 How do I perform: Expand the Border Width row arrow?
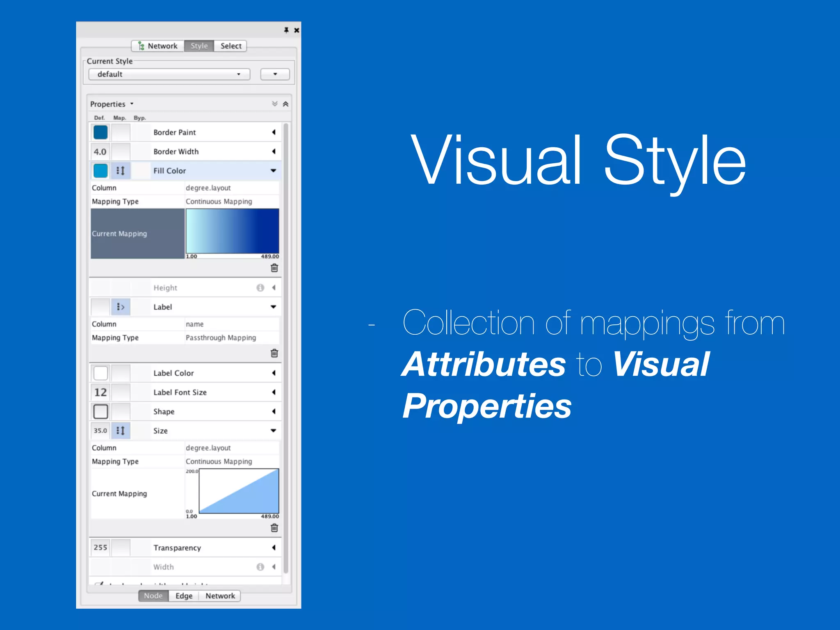(x=274, y=151)
